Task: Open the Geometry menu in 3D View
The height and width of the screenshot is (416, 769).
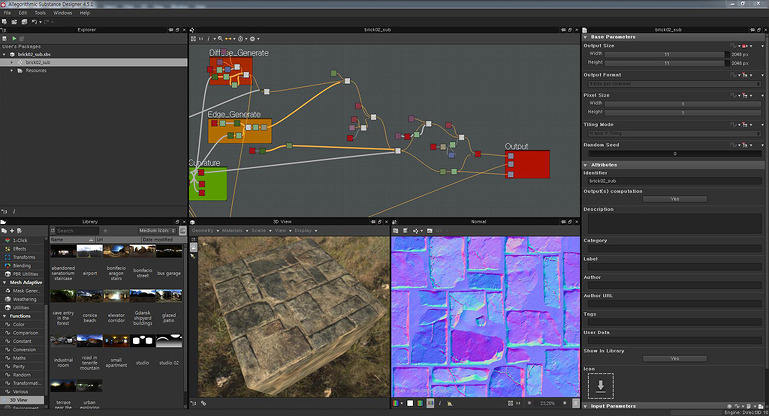Action: pos(203,231)
